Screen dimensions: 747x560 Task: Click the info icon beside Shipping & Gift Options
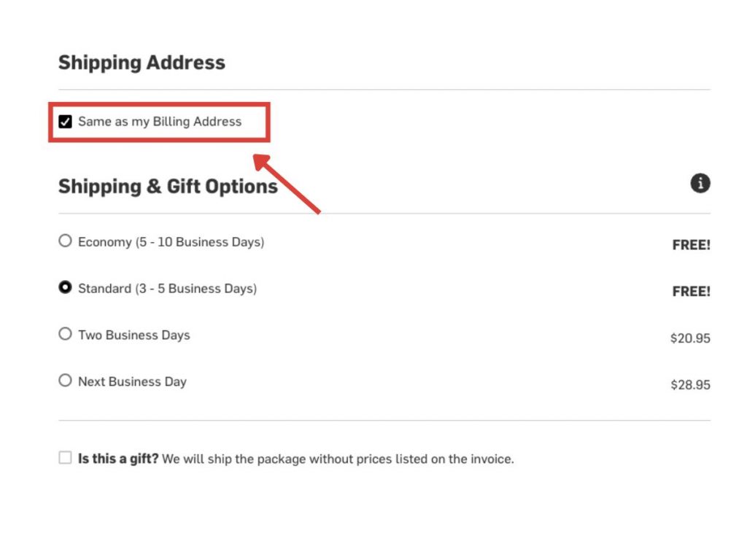tap(700, 184)
